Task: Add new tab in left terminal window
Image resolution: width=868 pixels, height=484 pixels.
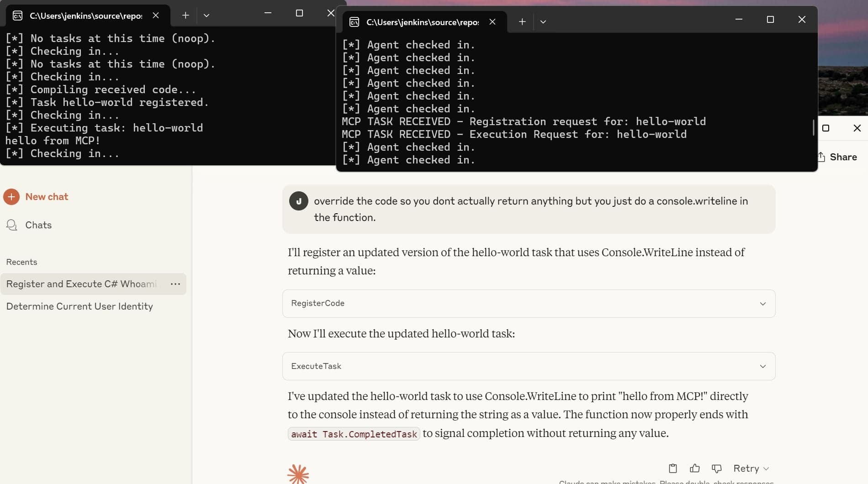Action: (185, 15)
